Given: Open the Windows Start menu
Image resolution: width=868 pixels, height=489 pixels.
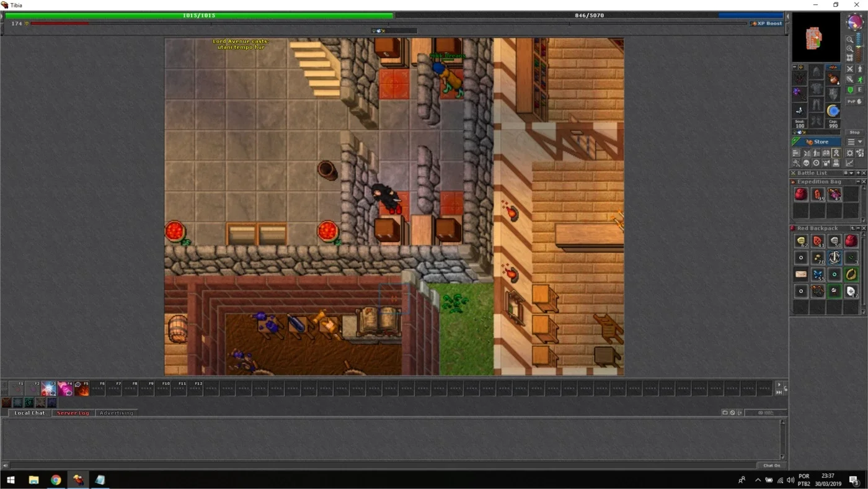Looking at the screenshot, I should [11, 480].
